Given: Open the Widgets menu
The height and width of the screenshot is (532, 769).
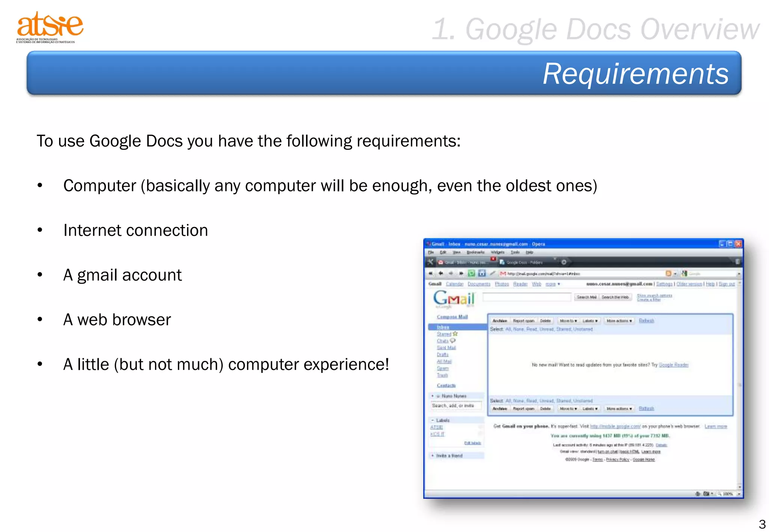Looking at the screenshot, I should click(498, 252).
